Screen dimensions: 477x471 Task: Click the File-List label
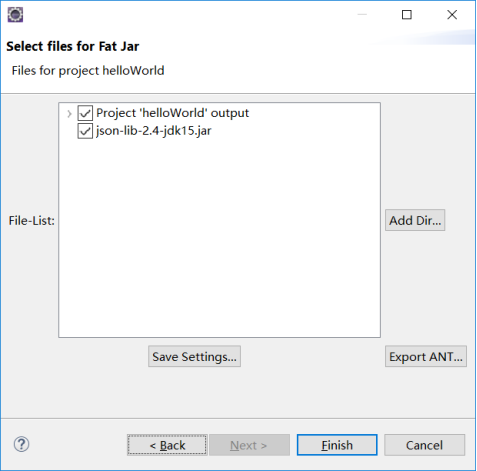coord(32,221)
